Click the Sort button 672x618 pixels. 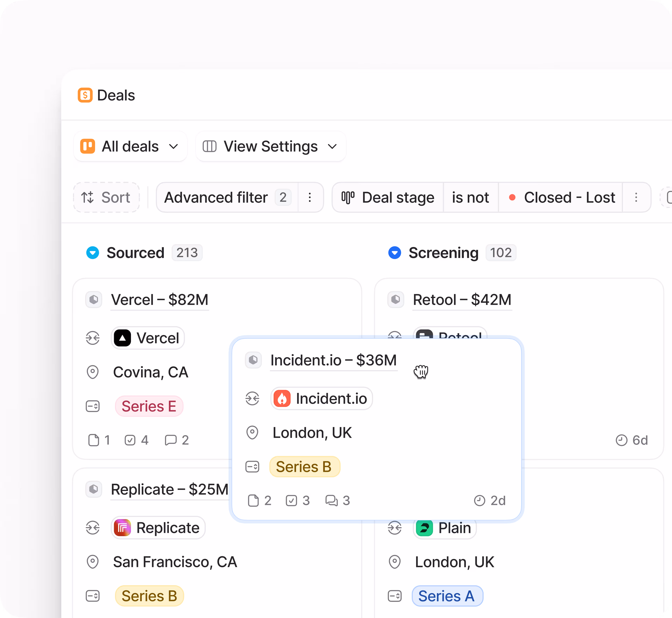tap(106, 197)
